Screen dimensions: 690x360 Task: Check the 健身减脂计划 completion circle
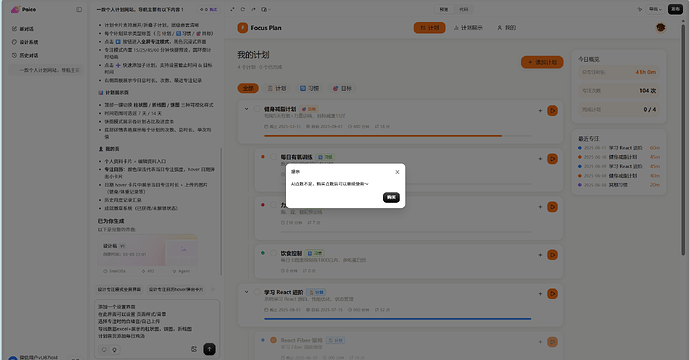[x=257, y=109]
